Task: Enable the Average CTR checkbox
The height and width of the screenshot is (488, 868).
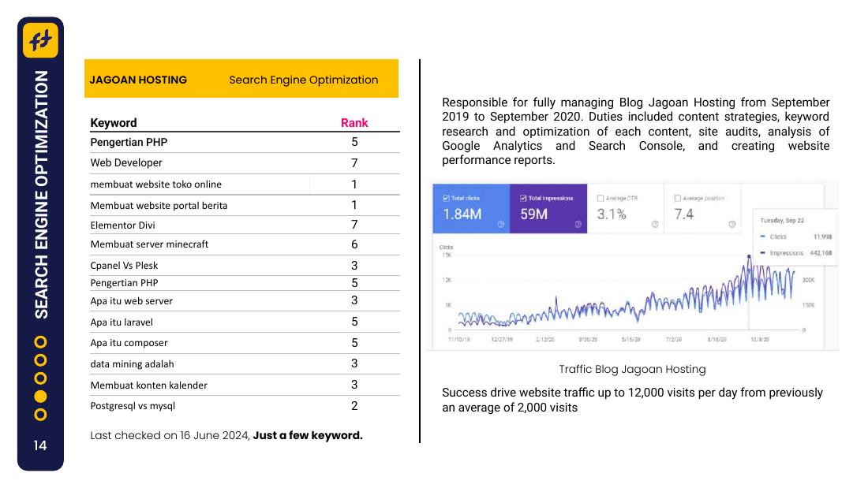Action: pyautogui.click(x=600, y=198)
